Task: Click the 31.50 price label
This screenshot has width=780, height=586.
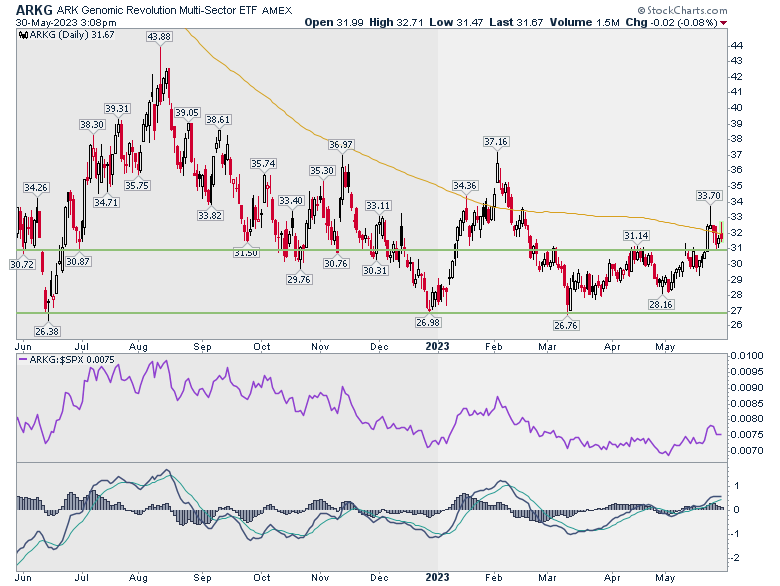Action: click(246, 253)
